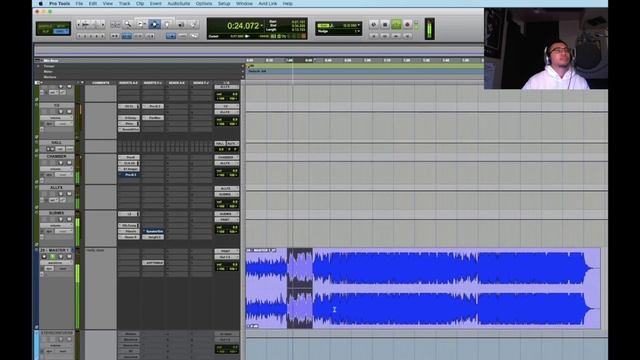Click the universe view strip above rulers
The image size is (640, 360).
259,50
